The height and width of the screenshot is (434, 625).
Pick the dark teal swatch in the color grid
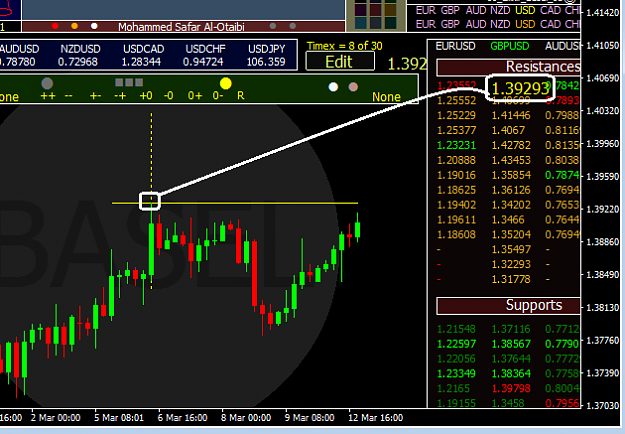click(361, 22)
